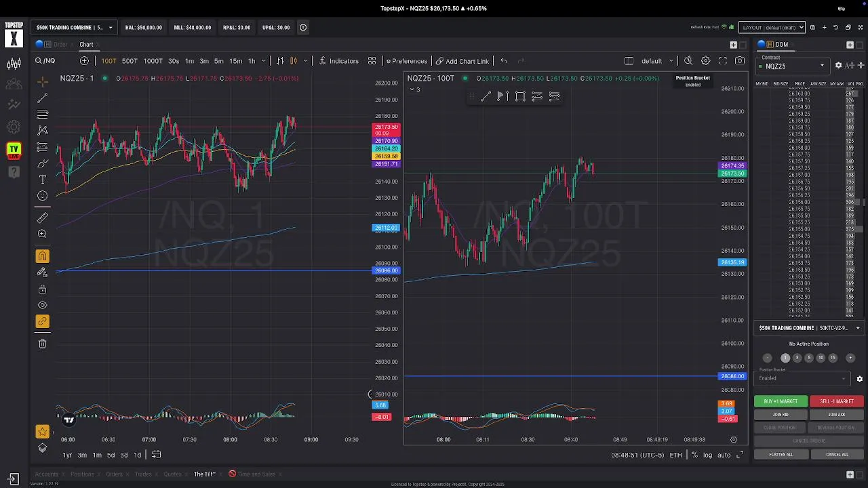Expand the chart style dropdown
Image resolution: width=868 pixels, height=488 pixels.
tap(305, 61)
